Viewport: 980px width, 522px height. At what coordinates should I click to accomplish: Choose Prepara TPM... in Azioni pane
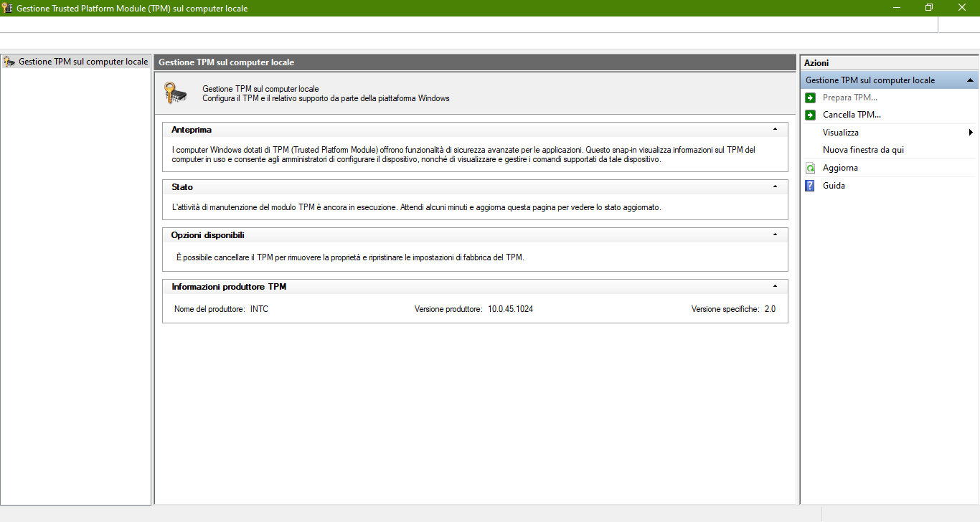[x=850, y=98]
